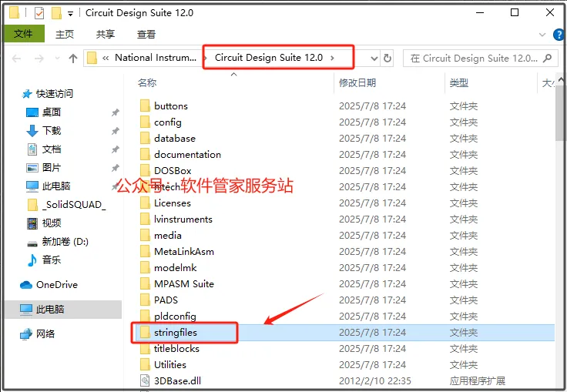Open the Help question mark button

[559, 35]
